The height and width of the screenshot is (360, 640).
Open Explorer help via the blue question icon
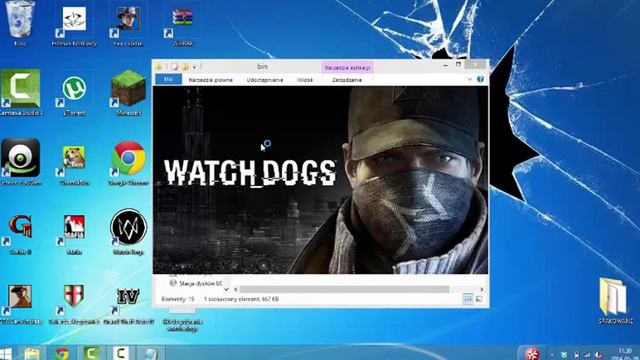[x=480, y=79]
